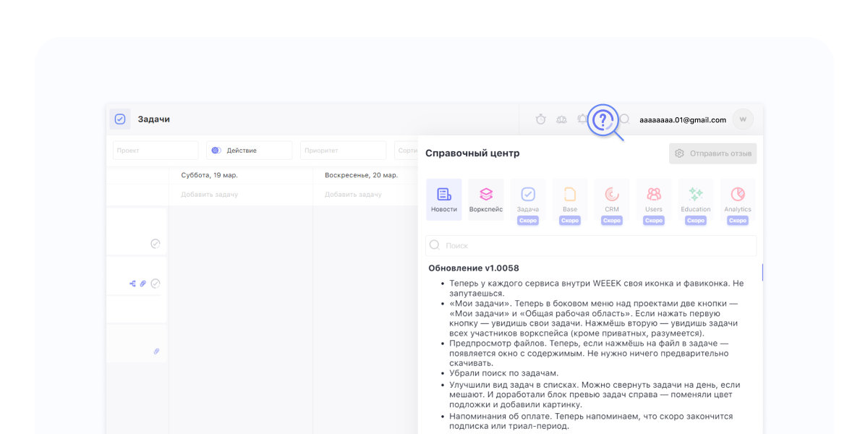Switch to the Воркспейс tab

(x=485, y=200)
